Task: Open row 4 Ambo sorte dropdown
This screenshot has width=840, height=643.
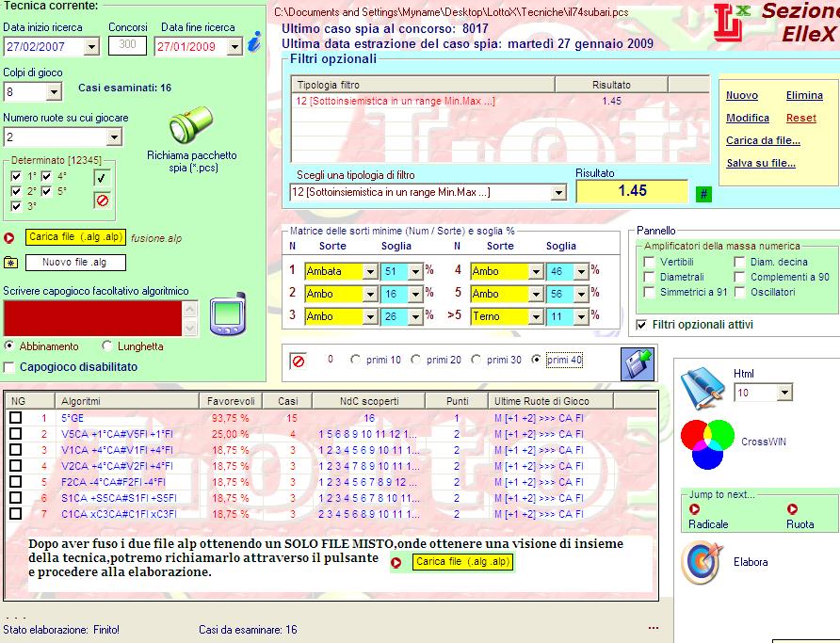Action: (x=536, y=272)
